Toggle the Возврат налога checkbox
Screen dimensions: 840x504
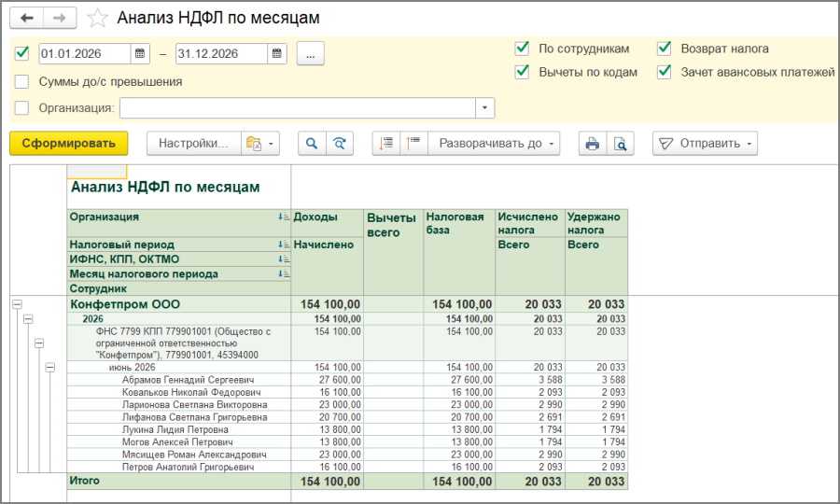point(664,49)
